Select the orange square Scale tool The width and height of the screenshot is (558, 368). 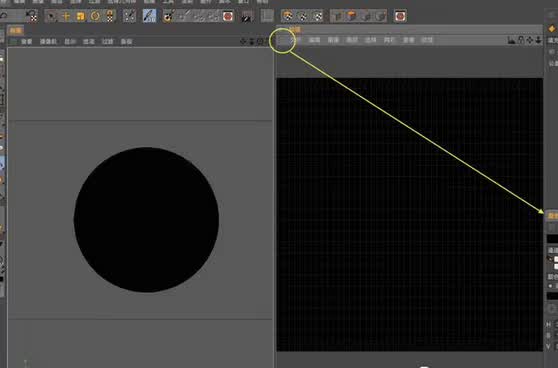[81, 16]
